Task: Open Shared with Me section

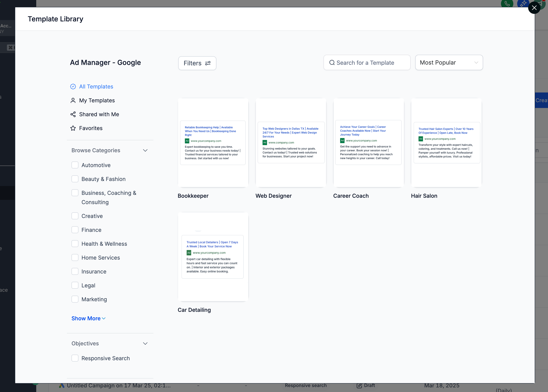Action: pos(99,114)
